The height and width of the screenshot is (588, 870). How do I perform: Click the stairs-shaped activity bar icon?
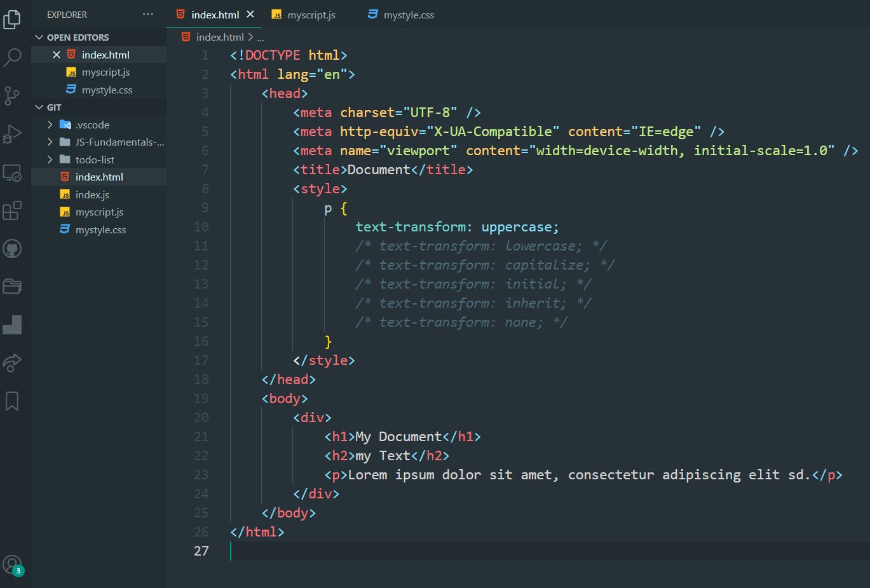click(12, 325)
